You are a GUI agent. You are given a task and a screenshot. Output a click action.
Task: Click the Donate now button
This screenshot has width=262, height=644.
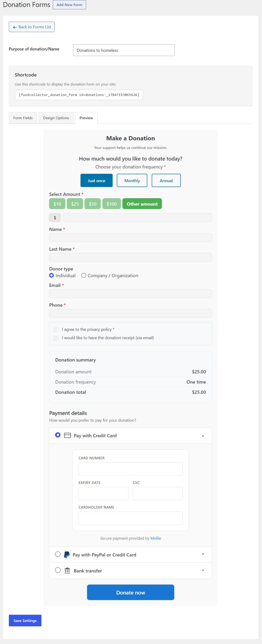pyautogui.click(x=130, y=592)
